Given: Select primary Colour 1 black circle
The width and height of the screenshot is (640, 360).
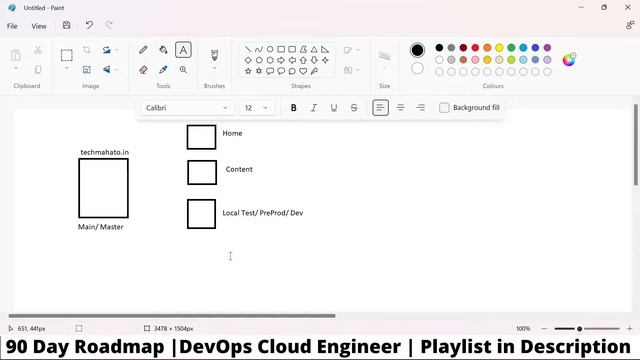Looking at the screenshot, I should click(x=417, y=50).
